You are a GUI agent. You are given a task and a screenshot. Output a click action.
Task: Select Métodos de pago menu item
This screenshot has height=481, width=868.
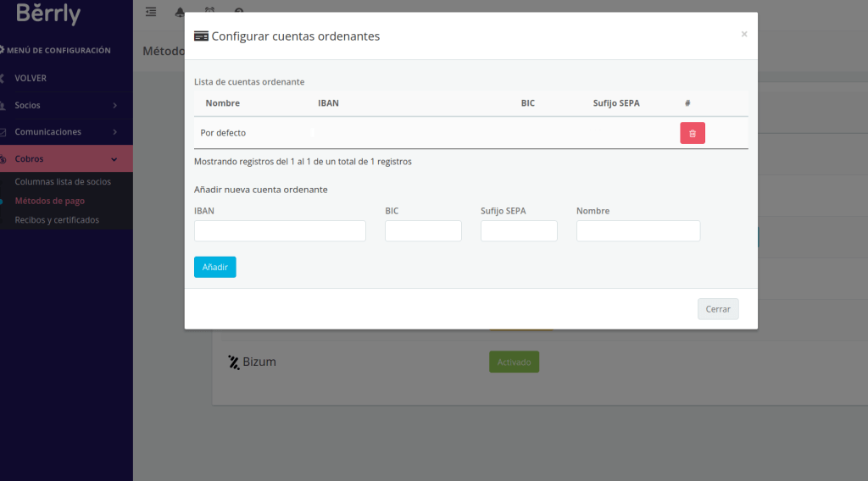tap(50, 201)
